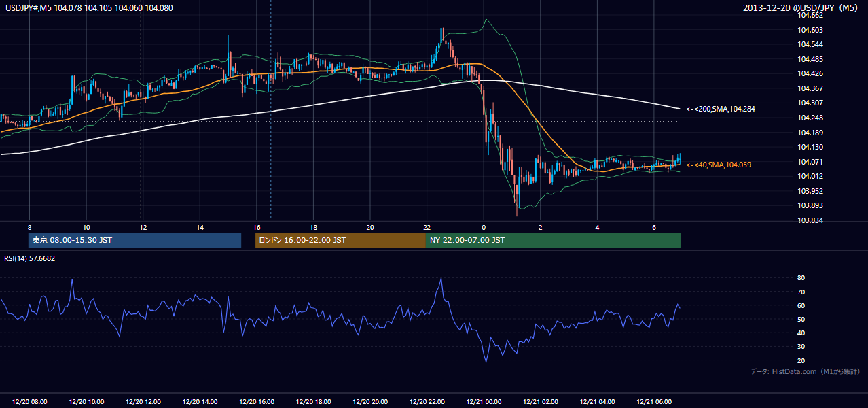
Task: Click hour marker 18 on price chart axis
Action: click(313, 227)
